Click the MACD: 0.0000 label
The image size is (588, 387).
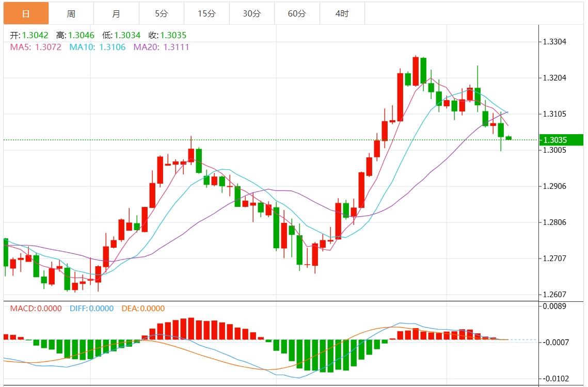(x=36, y=309)
